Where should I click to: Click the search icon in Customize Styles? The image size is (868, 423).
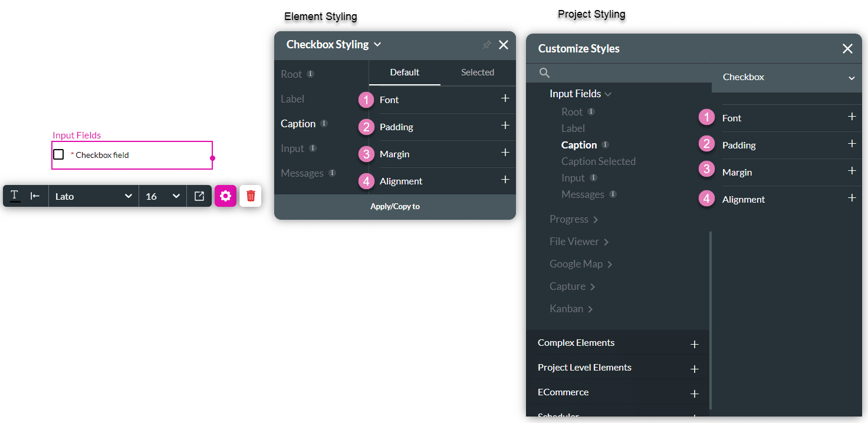544,72
